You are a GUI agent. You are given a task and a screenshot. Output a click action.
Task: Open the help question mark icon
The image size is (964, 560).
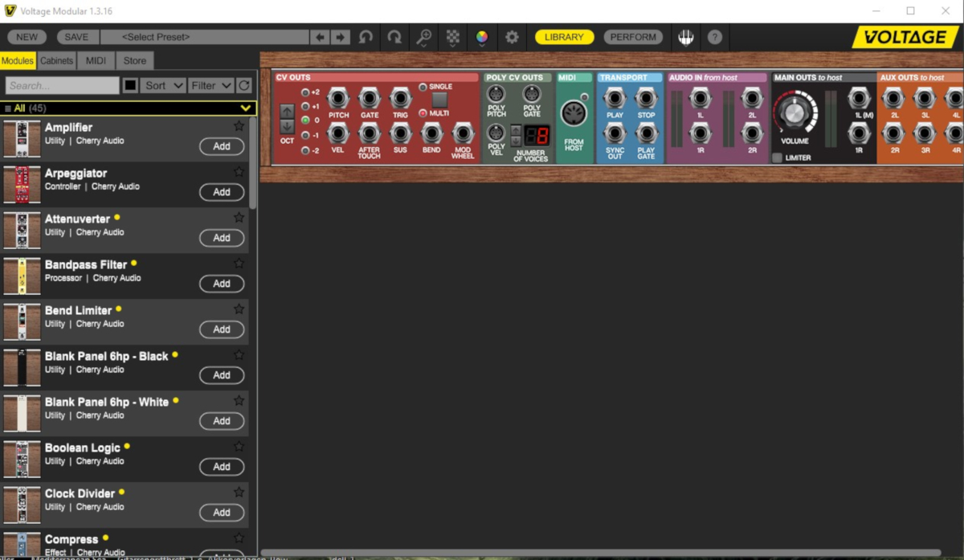click(714, 37)
